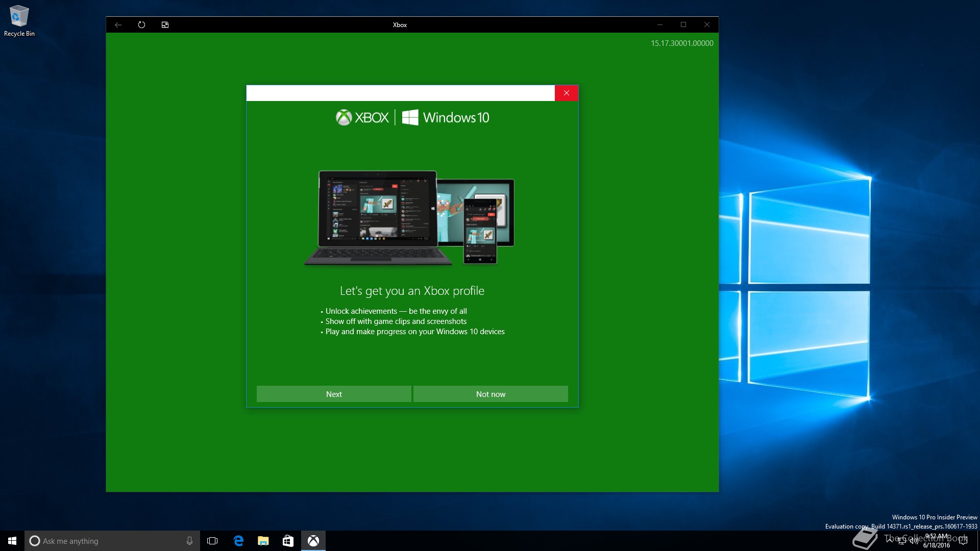Click the Cortana microphone icon
980x551 pixels.
tap(189, 541)
